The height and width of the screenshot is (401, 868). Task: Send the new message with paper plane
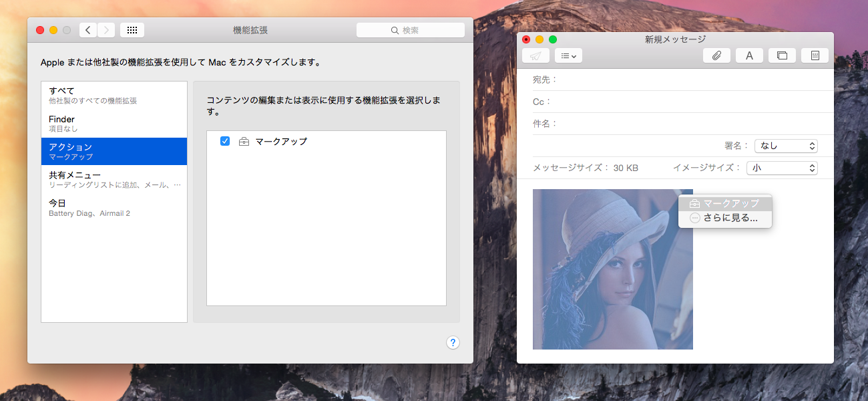[535, 55]
